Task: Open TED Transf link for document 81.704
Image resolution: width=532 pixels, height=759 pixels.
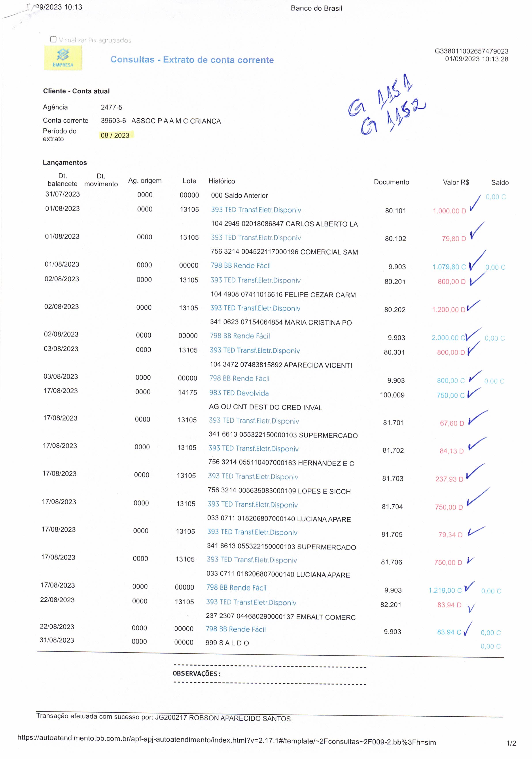Action: pyautogui.click(x=252, y=504)
